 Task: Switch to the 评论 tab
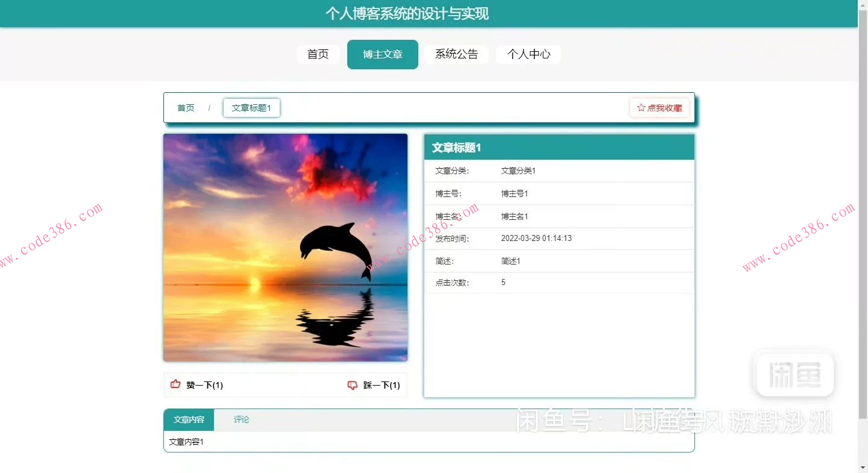[x=241, y=419]
